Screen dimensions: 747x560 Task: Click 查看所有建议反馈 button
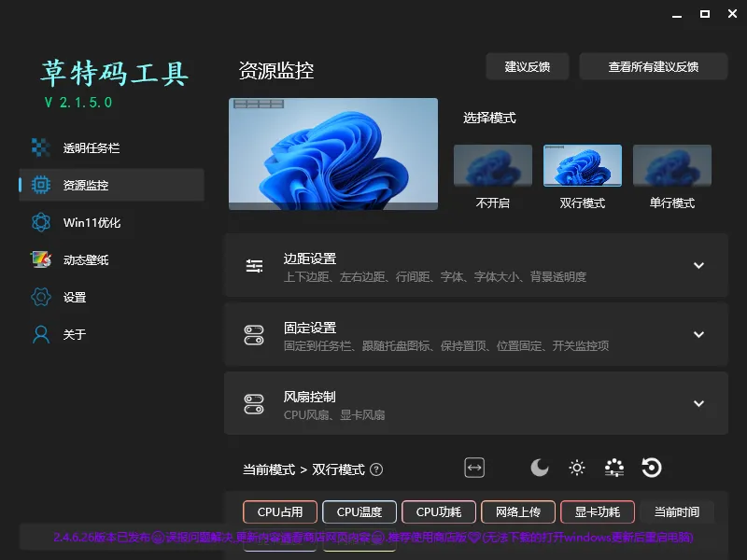(653, 66)
